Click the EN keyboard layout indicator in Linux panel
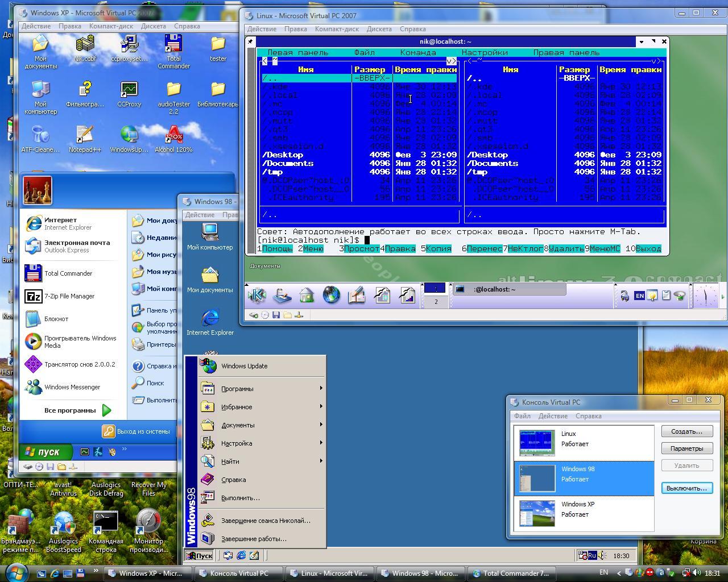 pyautogui.click(x=639, y=296)
